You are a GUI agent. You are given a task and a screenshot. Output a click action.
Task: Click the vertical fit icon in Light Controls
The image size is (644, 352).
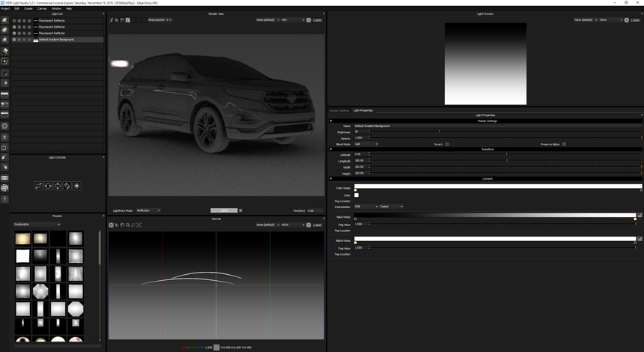[x=58, y=186]
